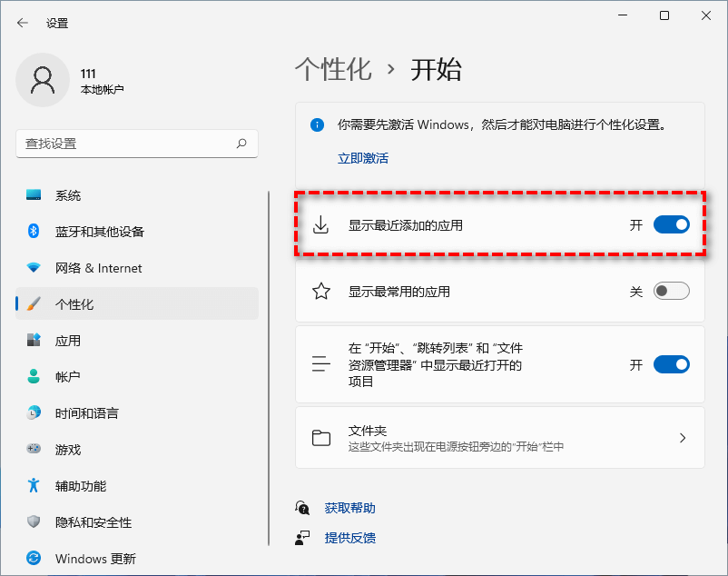The image size is (728, 576).
Task: Click the feedback person icon
Action: [x=302, y=538]
